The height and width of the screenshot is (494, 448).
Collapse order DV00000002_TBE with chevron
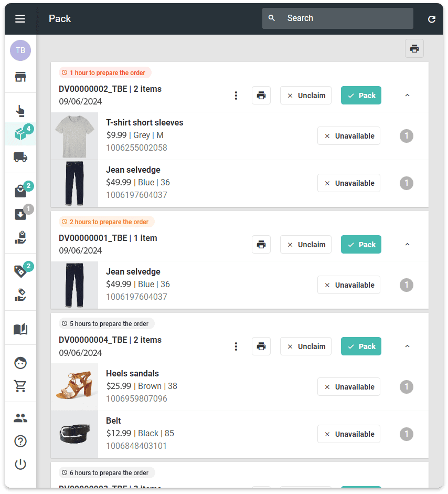pyautogui.click(x=407, y=96)
